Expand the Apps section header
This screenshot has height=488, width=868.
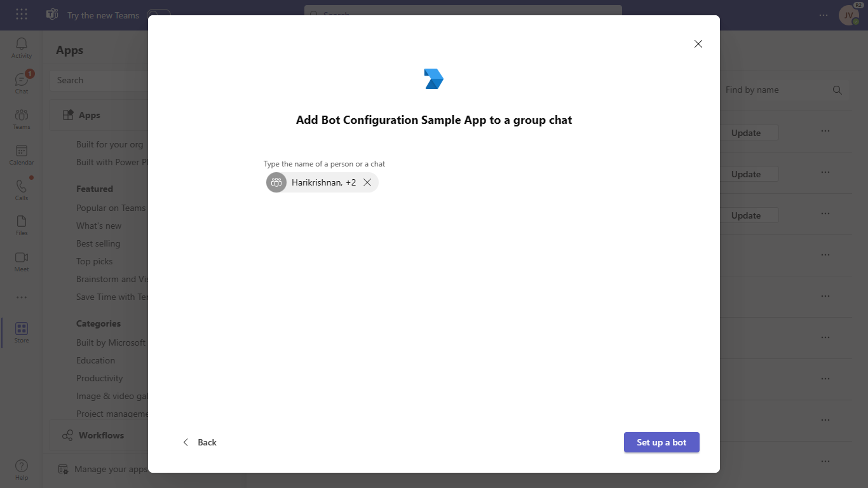coord(98,115)
